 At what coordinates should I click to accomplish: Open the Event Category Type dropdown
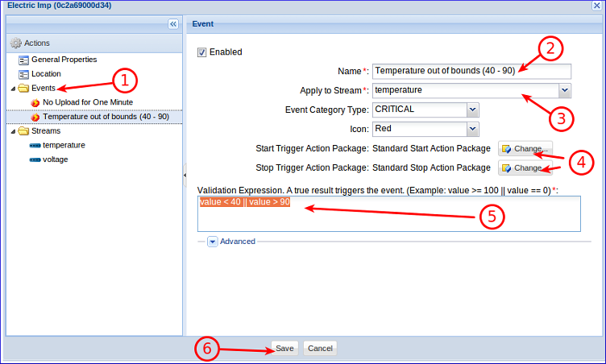point(472,110)
